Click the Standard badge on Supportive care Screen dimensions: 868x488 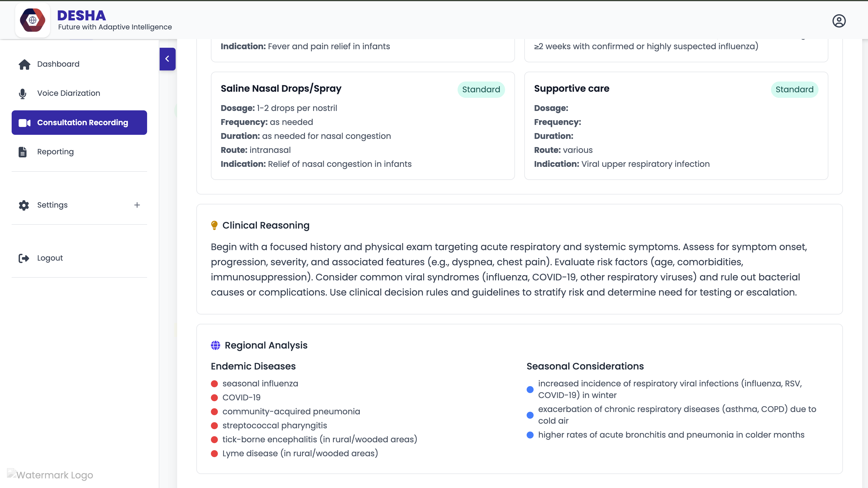794,90
